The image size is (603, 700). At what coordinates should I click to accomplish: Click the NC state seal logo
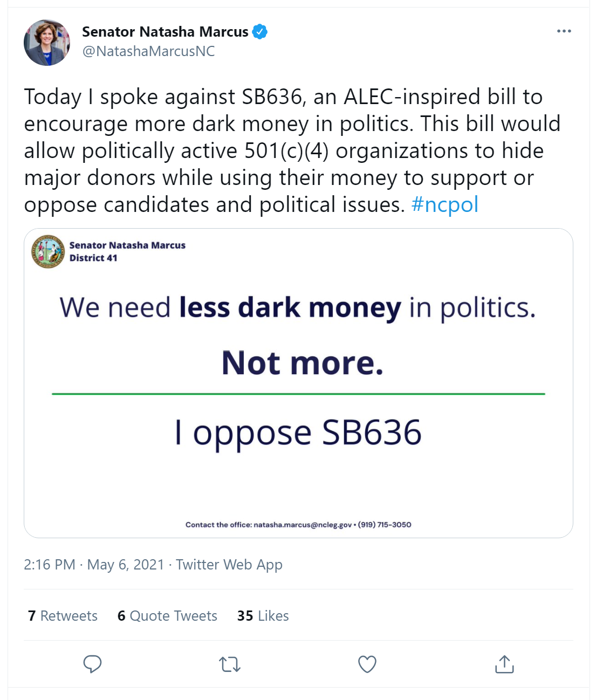click(x=49, y=251)
